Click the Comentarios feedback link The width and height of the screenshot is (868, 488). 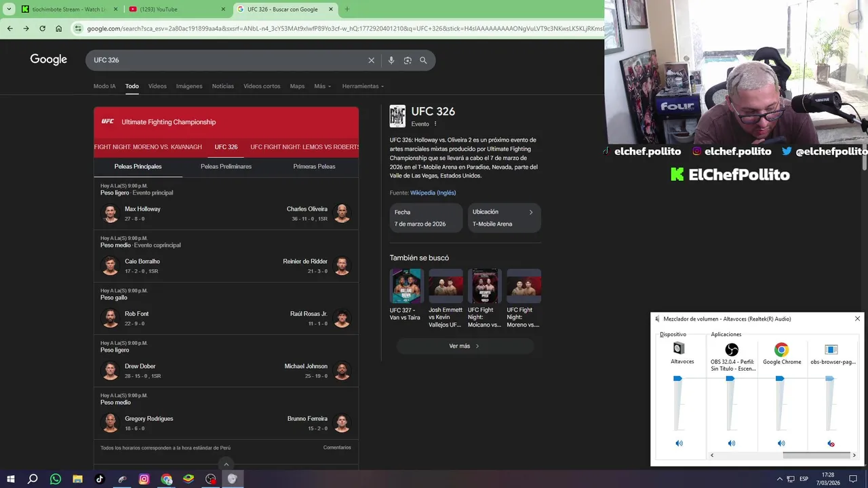[x=337, y=447]
